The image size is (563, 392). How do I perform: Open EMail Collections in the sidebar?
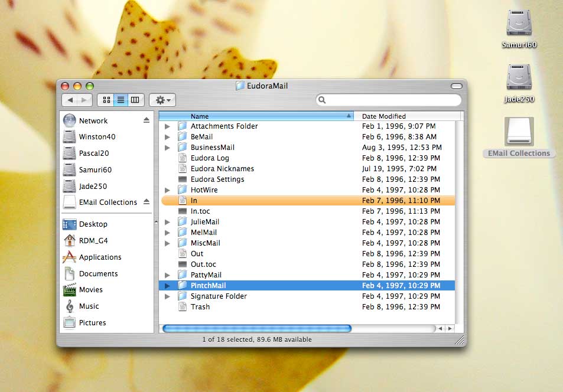(100, 202)
